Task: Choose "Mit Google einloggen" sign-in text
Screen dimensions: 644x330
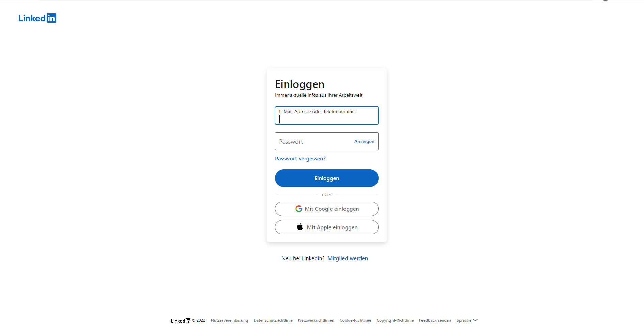Action: point(332,209)
